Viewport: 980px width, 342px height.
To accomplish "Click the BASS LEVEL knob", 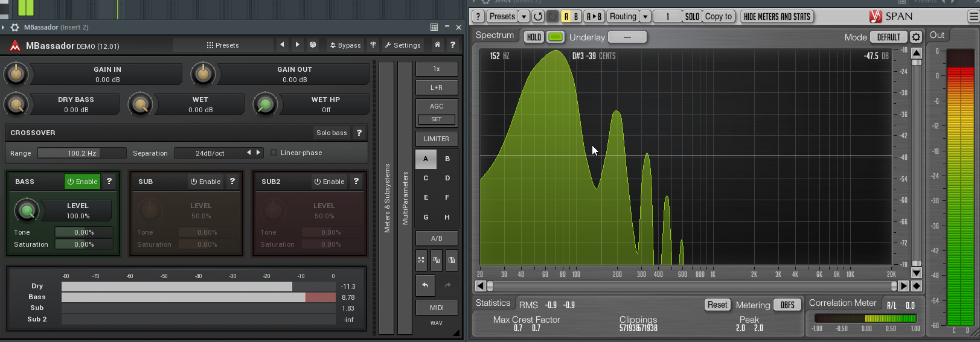I will coord(27,211).
